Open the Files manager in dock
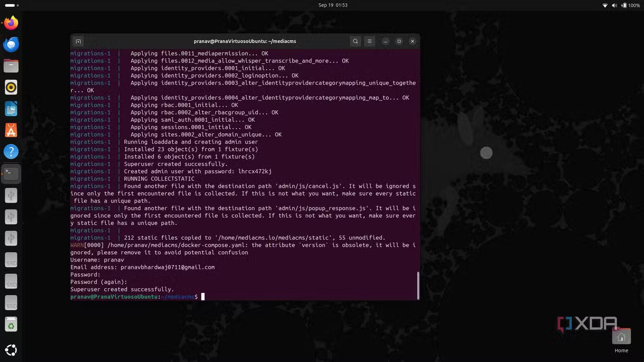The image size is (644, 362). tap(11, 66)
